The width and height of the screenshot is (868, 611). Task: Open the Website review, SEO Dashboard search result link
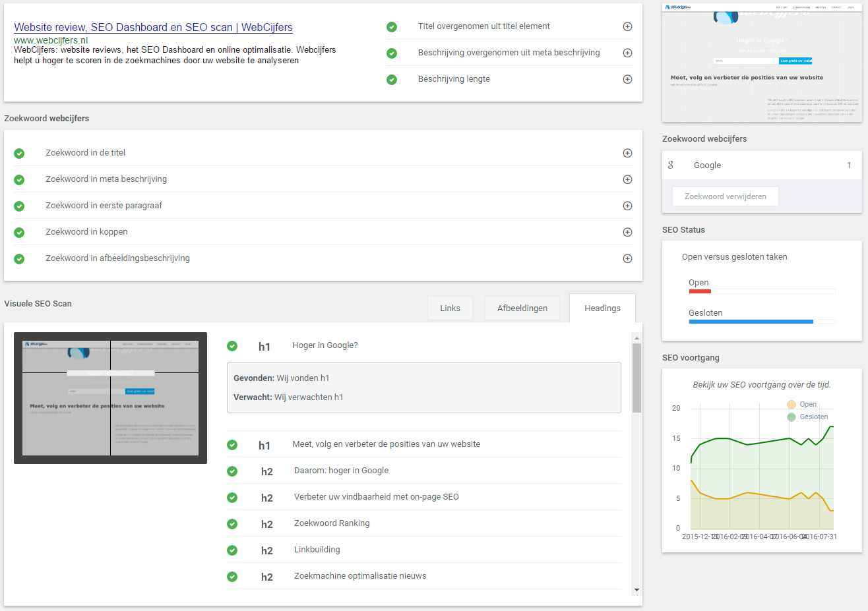[153, 27]
